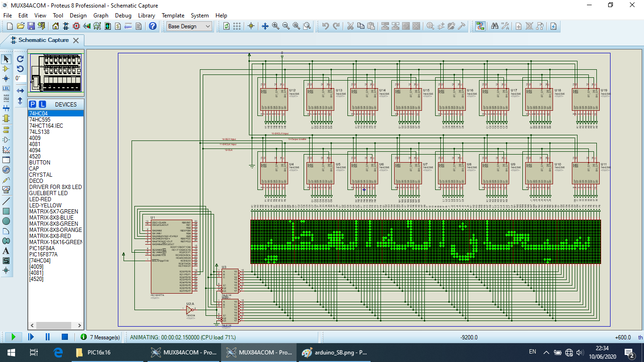
Task: Select the Wire Label LBL tool
Action: point(6,89)
